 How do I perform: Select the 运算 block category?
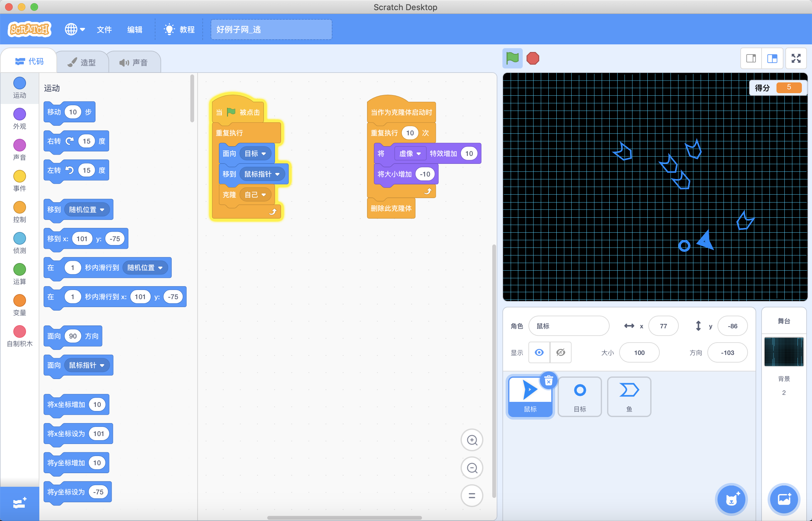pos(20,274)
